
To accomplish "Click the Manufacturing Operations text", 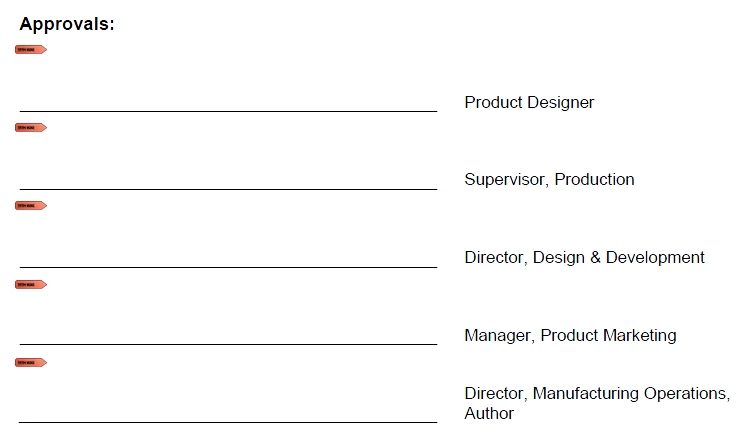I will 631,394.
